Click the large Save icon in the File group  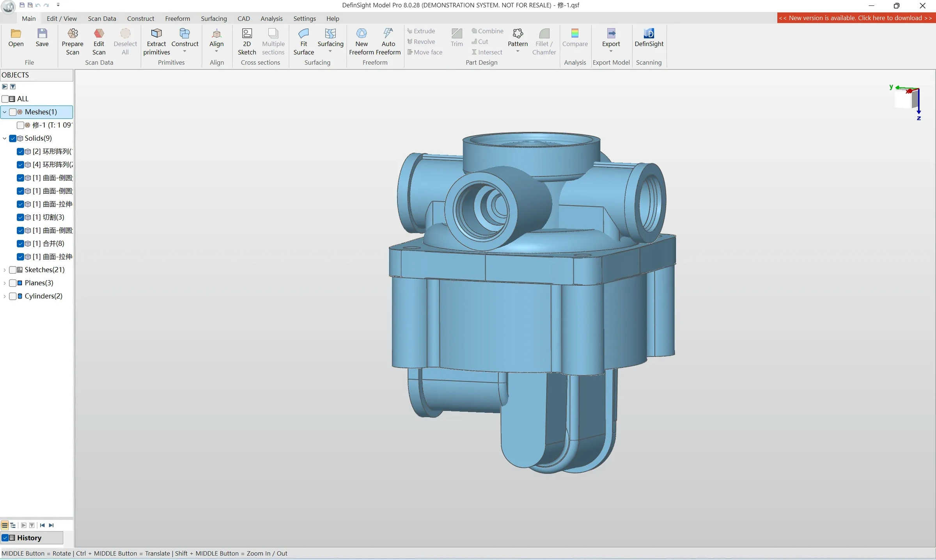click(42, 38)
